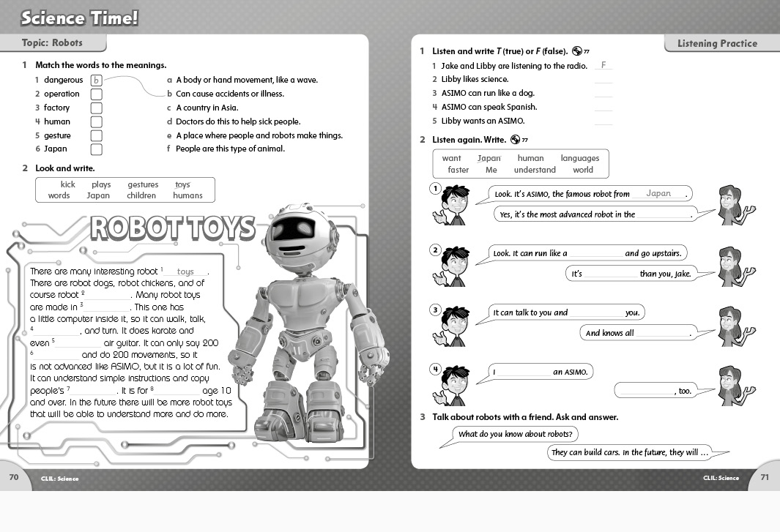This screenshot has height=532, width=780.
Task: Click the circled number 3 beside Jake
Action: click(435, 310)
